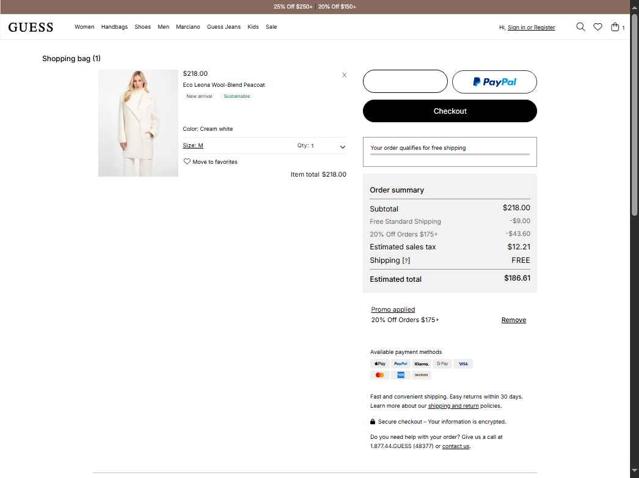Viewport: 639px width, 478px height.
Task: Open the Marciano menu
Action: 188,27
